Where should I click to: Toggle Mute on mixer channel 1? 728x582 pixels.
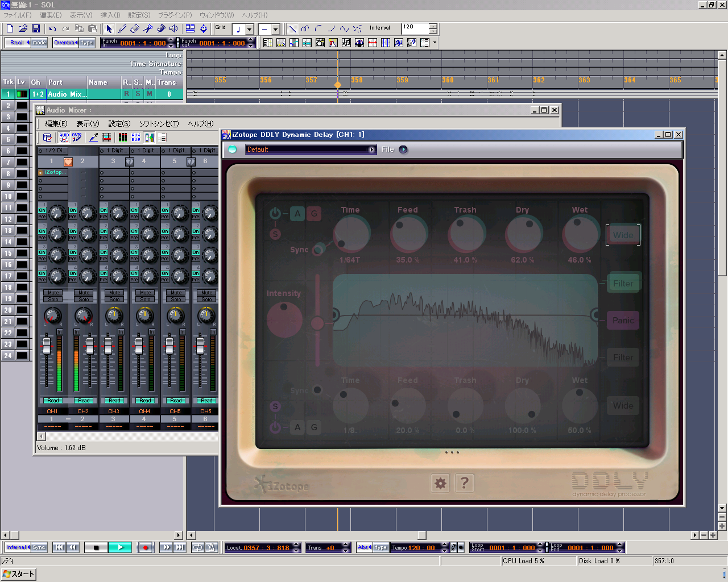coord(53,293)
